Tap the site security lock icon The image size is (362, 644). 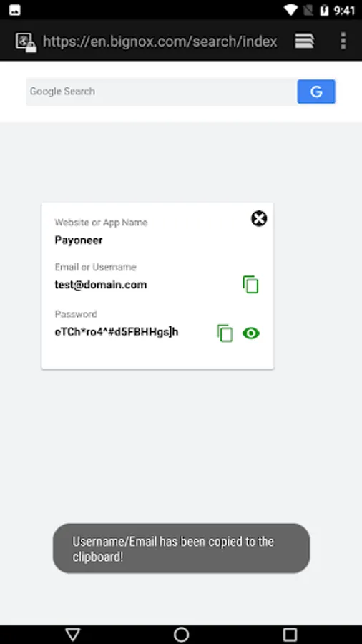pyautogui.click(x=26, y=42)
